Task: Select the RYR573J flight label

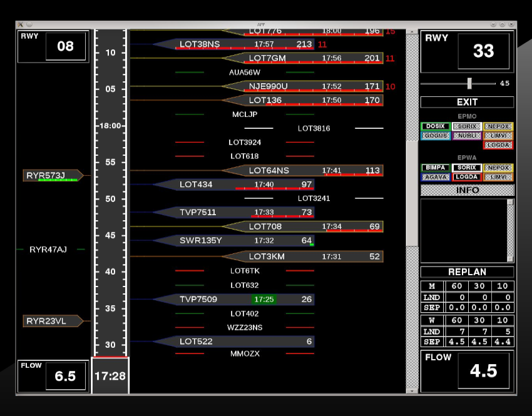Action: coord(53,176)
